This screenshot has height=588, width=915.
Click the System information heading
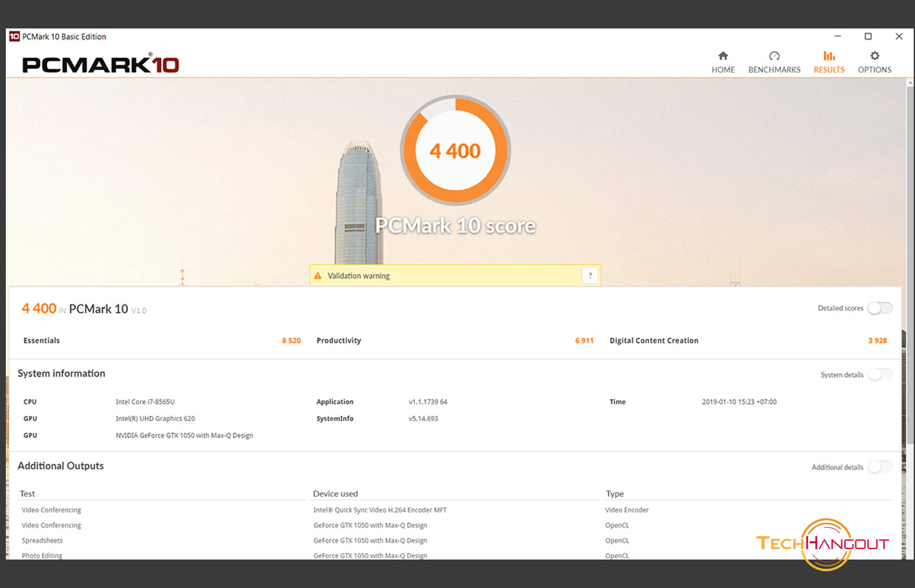click(x=61, y=373)
